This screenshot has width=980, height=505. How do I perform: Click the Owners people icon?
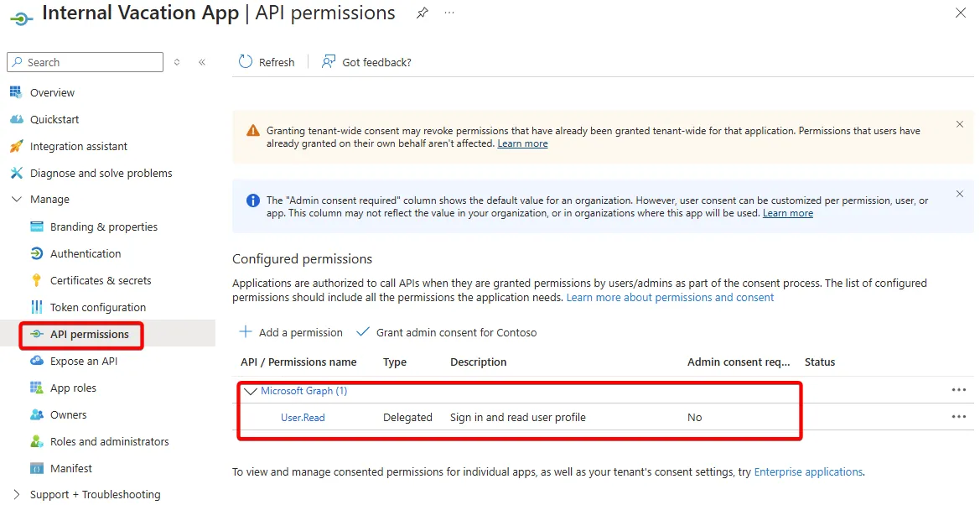37,414
